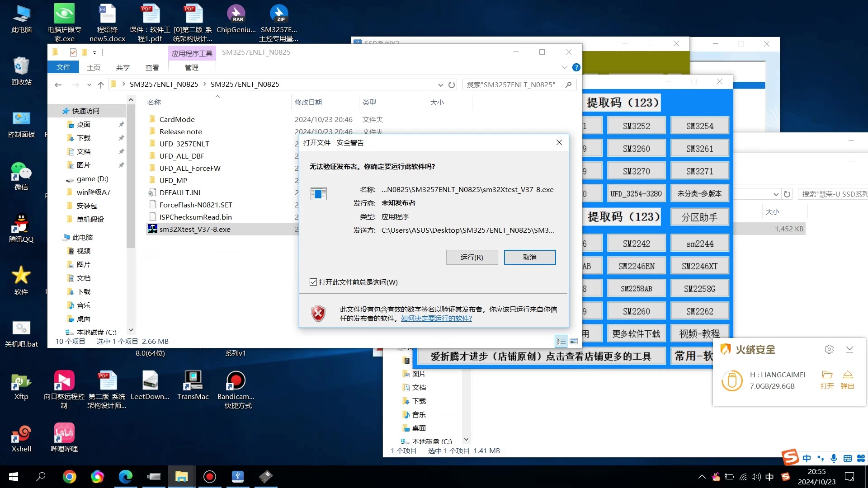868x488 pixels.
Task: Select the CardMode folder
Action: [x=177, y=119]
